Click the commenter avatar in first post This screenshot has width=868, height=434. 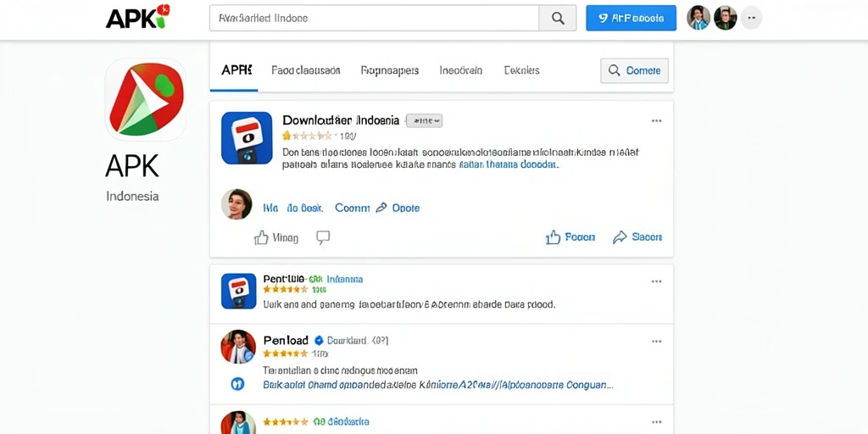tap(237, 204)
